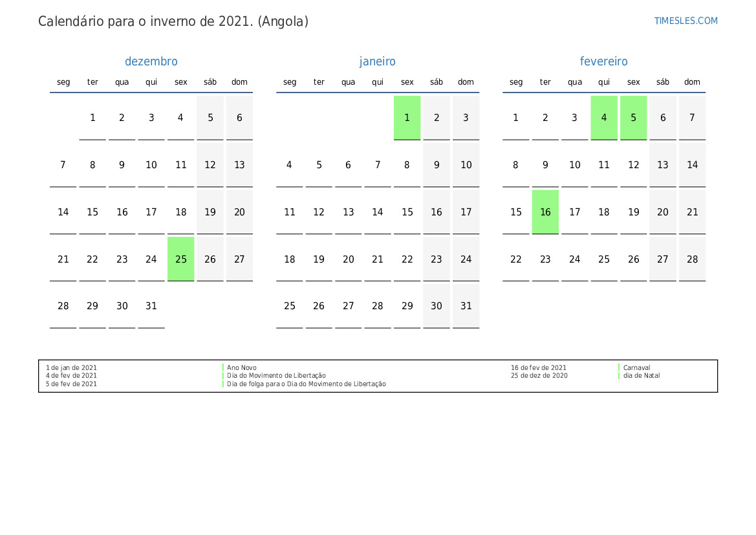
Task: Click the dezembro month heading
Action: (151, 61)
